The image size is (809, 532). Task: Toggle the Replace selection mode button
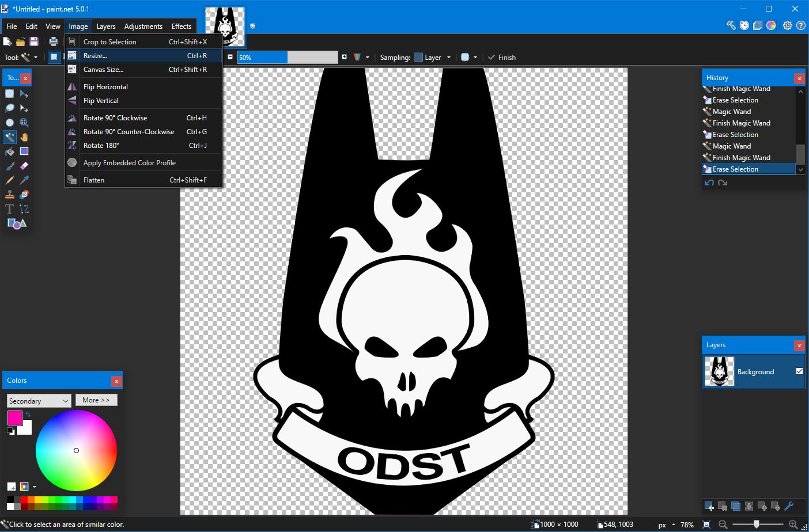54,57
